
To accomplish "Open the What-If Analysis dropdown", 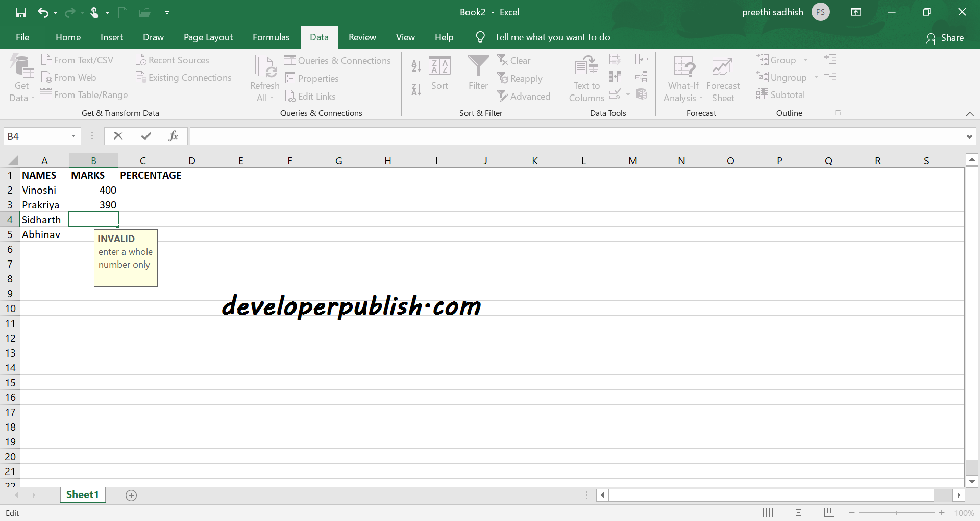I will (x=682, y=78).
